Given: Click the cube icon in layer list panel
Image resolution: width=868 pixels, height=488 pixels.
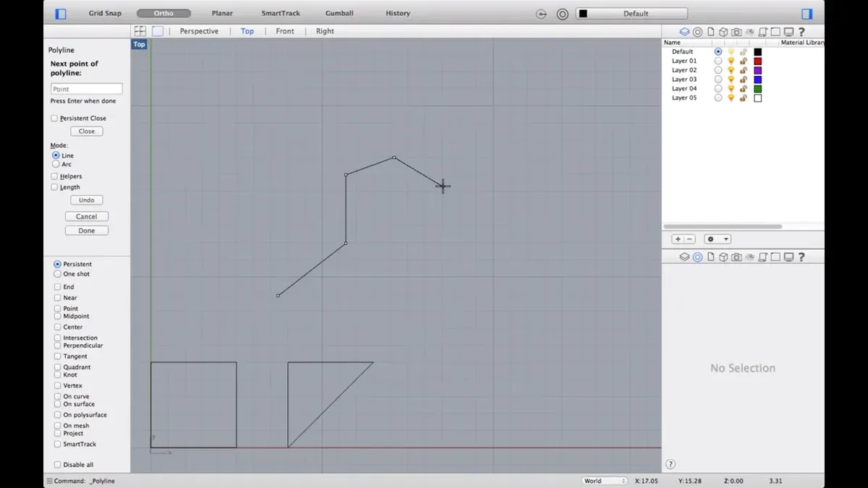Looking at the screenshot, I should coord(723,32).
